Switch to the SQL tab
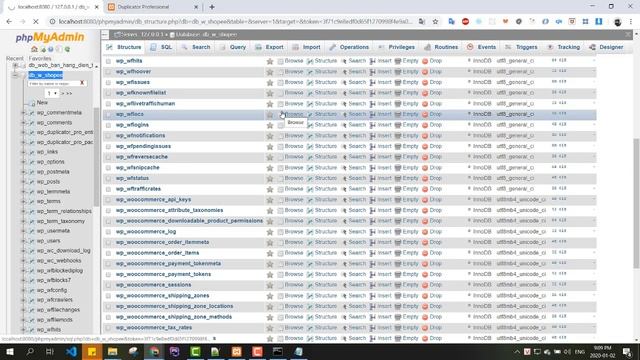 coord(161,47)
